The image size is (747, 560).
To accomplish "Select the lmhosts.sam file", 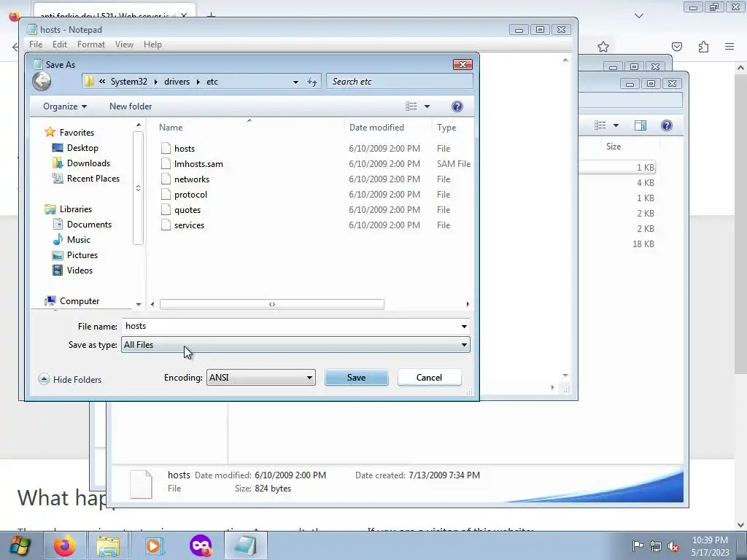I will [198, 164].
